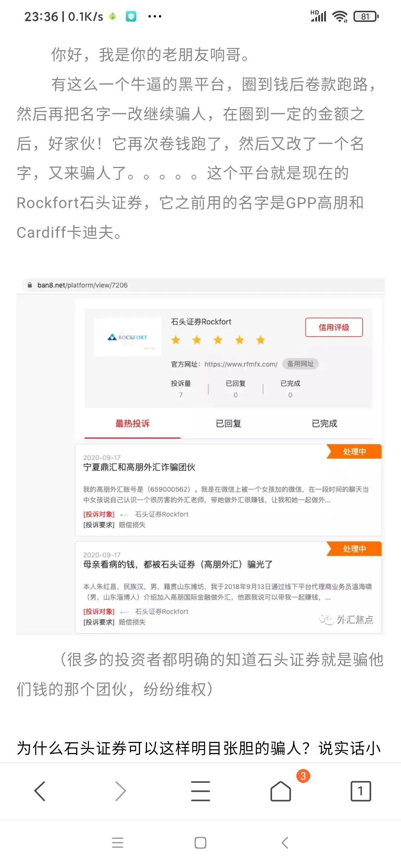Click the 信用评级 button
401x868 pixels.
(x=334, y=327)
